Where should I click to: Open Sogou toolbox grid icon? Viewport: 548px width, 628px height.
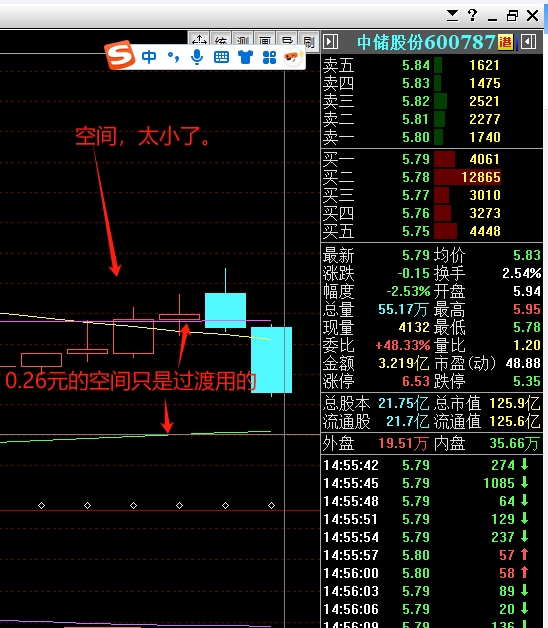point(269,58)
